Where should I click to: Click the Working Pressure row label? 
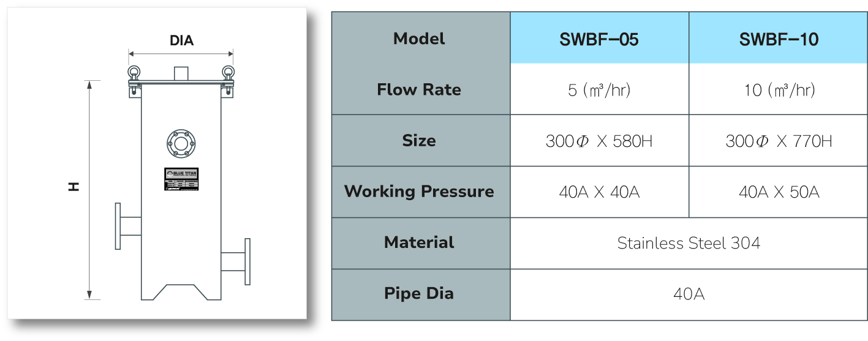419,192
